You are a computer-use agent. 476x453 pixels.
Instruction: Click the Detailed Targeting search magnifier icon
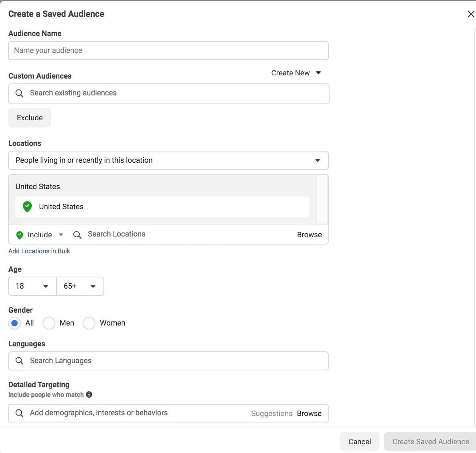point(19,413)
